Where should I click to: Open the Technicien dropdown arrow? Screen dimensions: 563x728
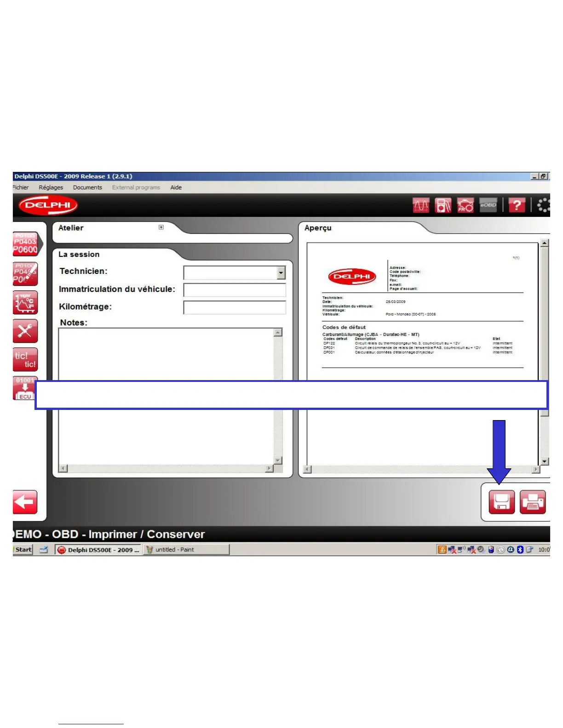tap(281, 273)
